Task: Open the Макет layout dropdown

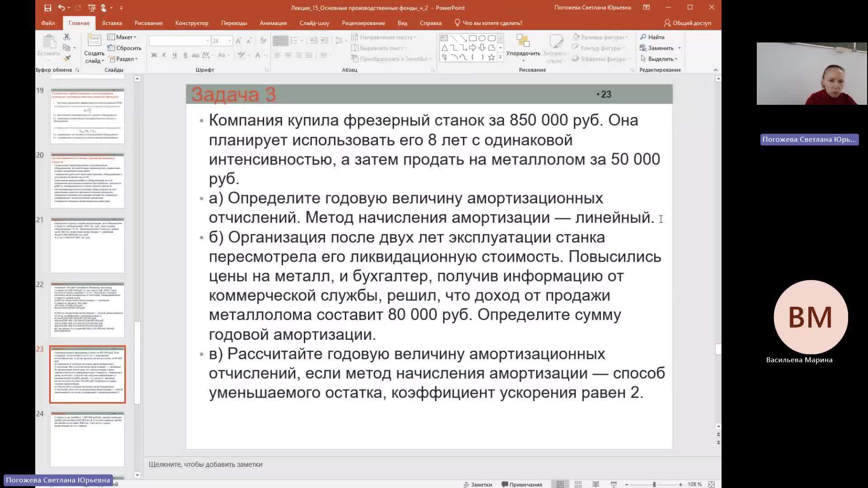Action: (122, 37)
